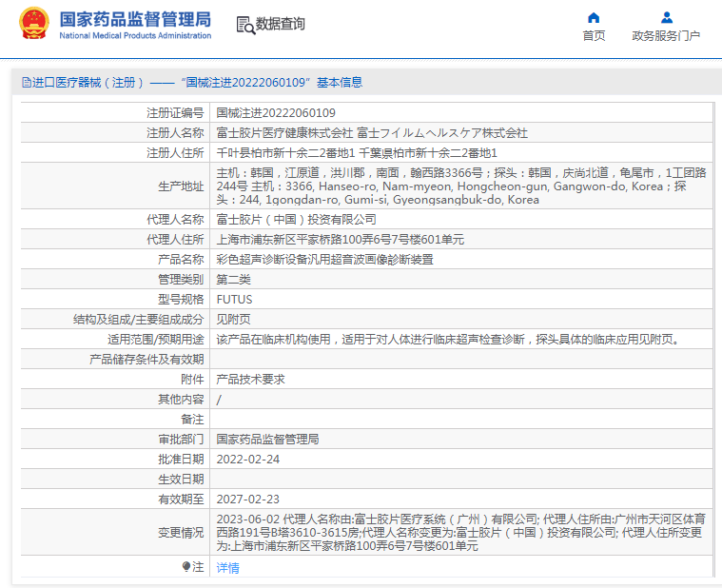This screenshot has width=722, height=588.
Task: Click 国家药品监督管理局 site title
Action: pos(135,19)
